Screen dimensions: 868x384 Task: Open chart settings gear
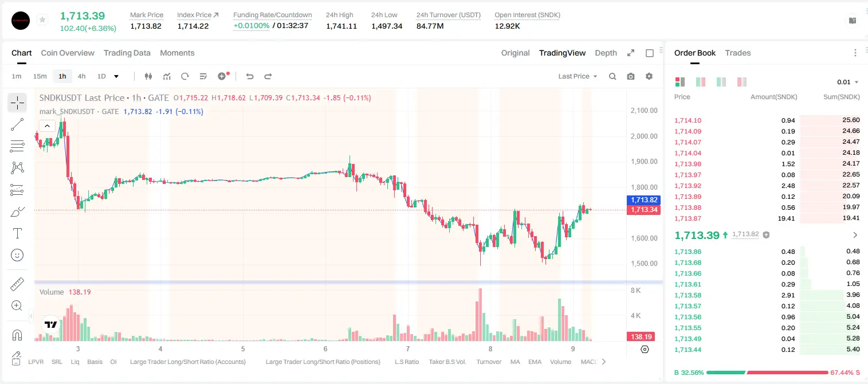coord(649,76)
